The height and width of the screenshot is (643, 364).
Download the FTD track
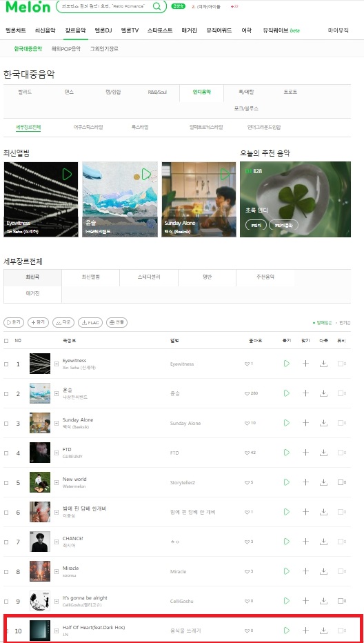323,453
